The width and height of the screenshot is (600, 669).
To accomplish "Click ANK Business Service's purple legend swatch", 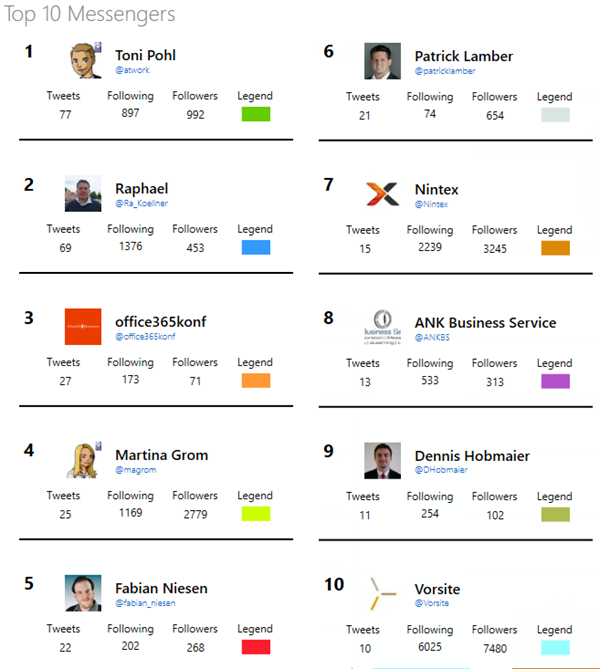I will click(555, 381).
